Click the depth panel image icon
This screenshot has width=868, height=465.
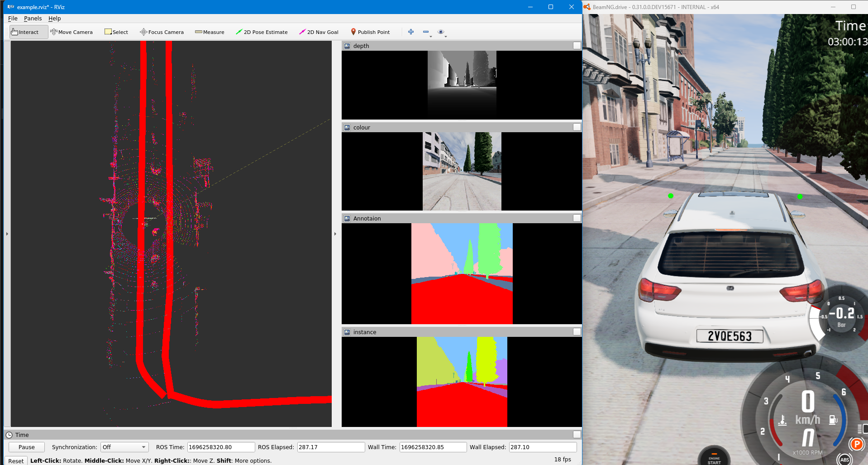(x=347, y=46)
